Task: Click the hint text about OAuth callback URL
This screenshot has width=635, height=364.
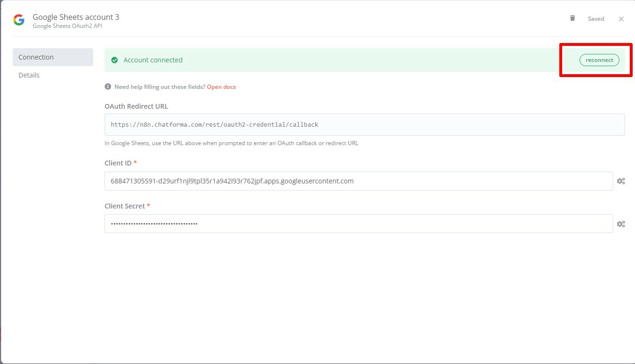Action: point(231,143)
